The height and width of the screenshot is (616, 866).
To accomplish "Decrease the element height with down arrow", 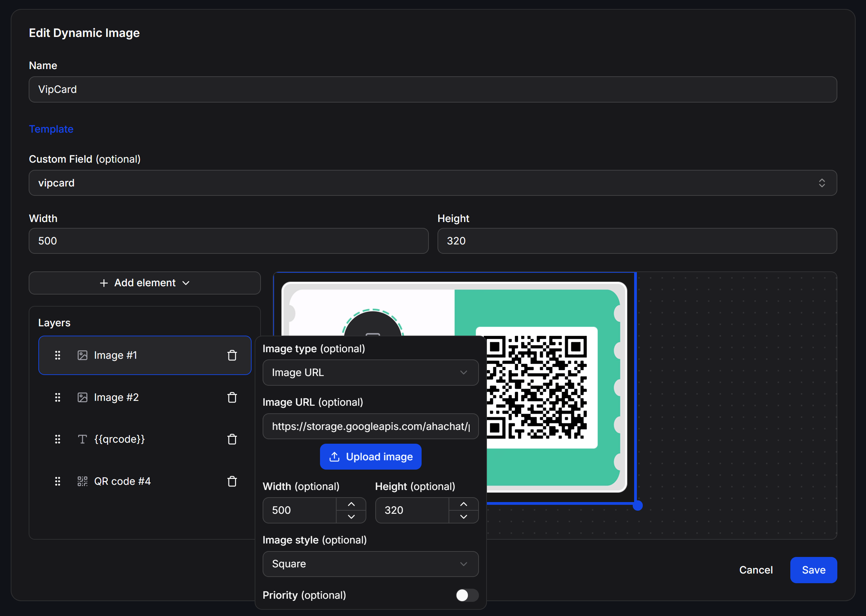I will point(463,517).
